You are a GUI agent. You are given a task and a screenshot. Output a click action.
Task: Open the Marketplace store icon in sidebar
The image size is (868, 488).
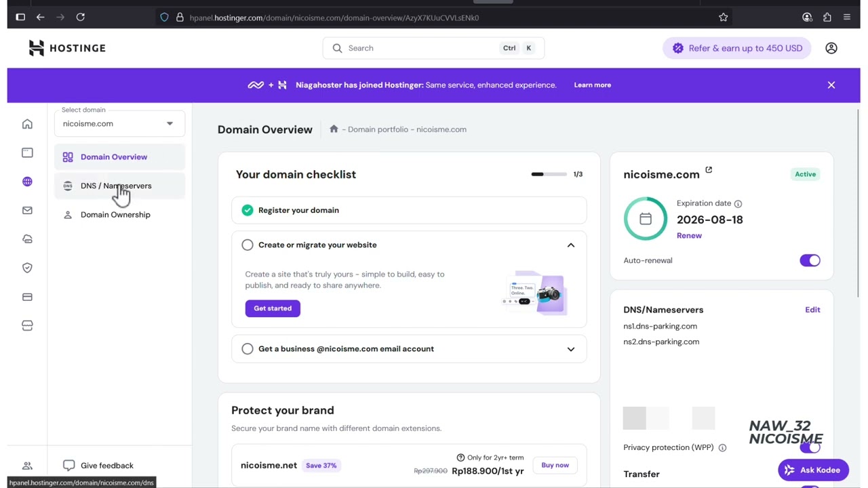coord(27,325)
